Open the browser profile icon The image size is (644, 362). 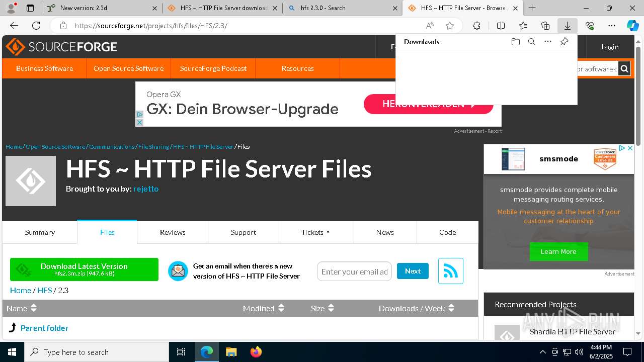tap(11, 8)
